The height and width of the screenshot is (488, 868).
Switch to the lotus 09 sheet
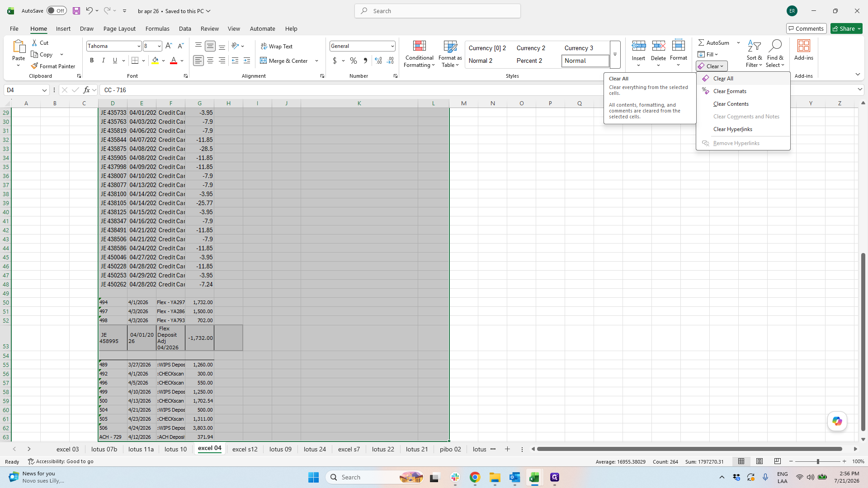click(280, 449)
